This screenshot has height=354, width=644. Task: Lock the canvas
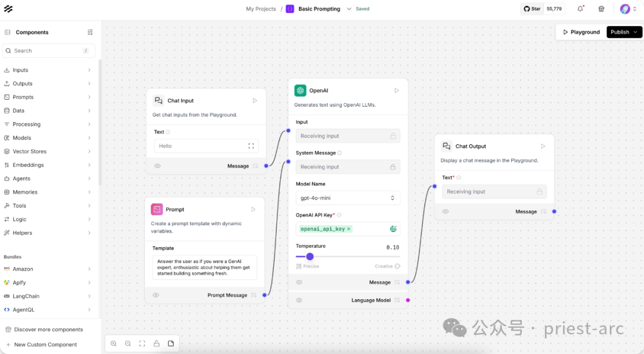point(156,344)
